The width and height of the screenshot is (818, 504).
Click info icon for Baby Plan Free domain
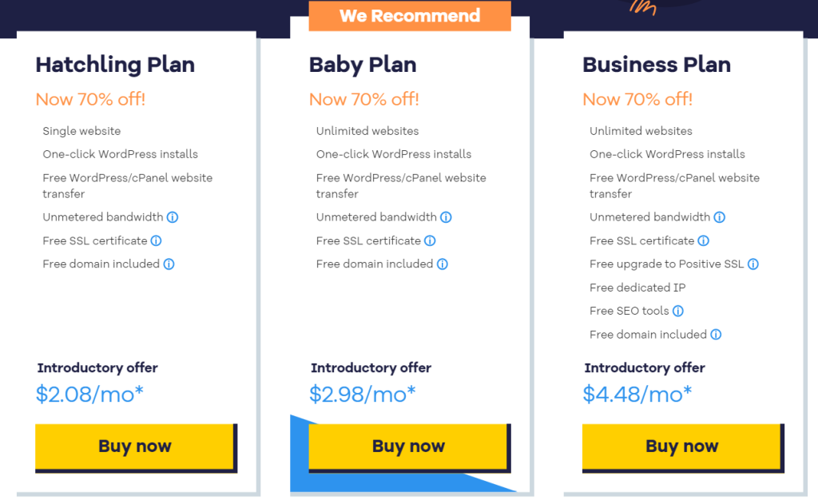(443, 264)
